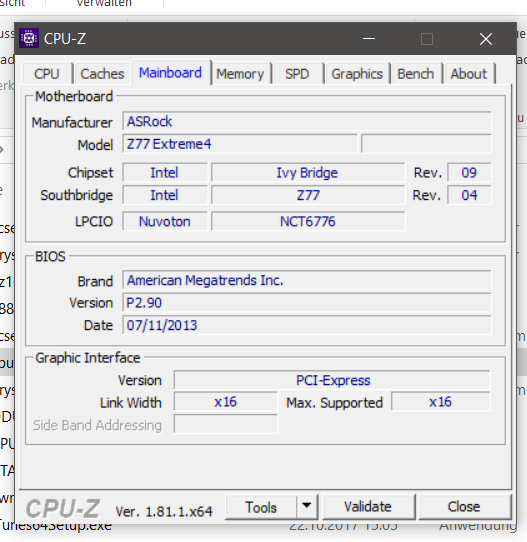
Task: Click southbridge revision value 04
Action: (469, 195)
